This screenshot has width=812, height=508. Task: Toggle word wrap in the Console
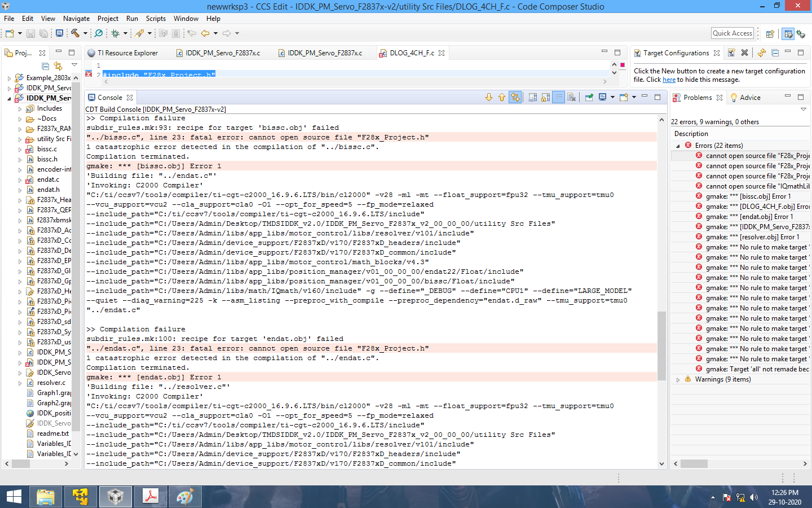(558, 97)
